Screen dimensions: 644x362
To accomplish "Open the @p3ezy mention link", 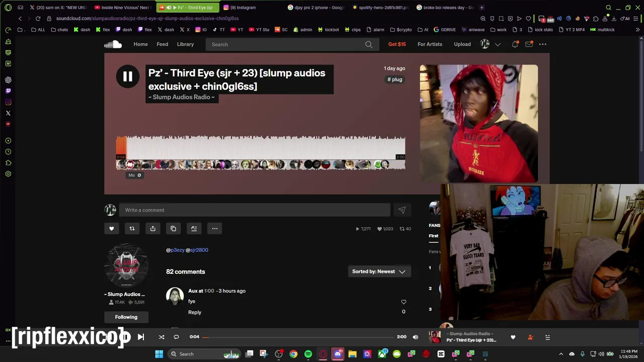I will pyautogui.click(x=175, y=250).
